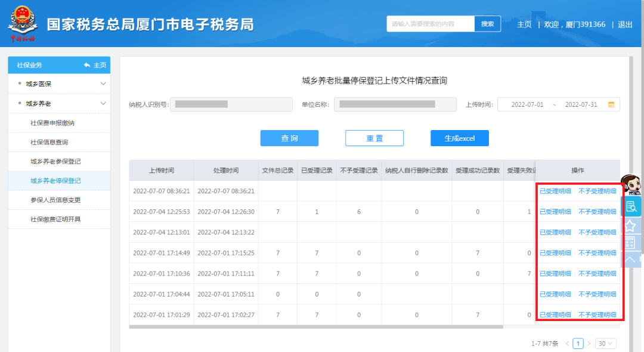Expand the 城乡医保 menu section
This screenshot has width=644, height=352.
point(103,84)
